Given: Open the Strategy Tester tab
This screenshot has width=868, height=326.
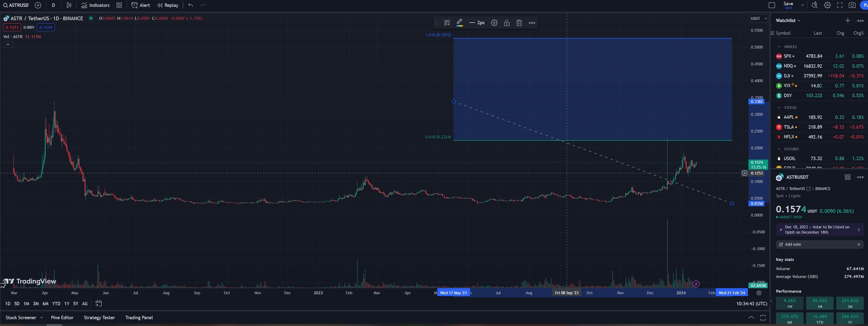Looking at the screenshot, I should click(99, 318).
